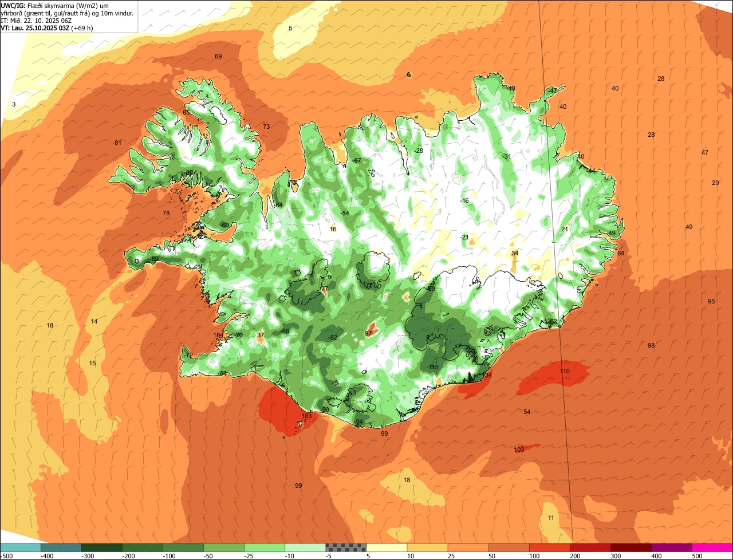The height and width of the screenshot is (560, 733).
Task: Click the legend swatch between 50 and 100
Action: (508, 547)
